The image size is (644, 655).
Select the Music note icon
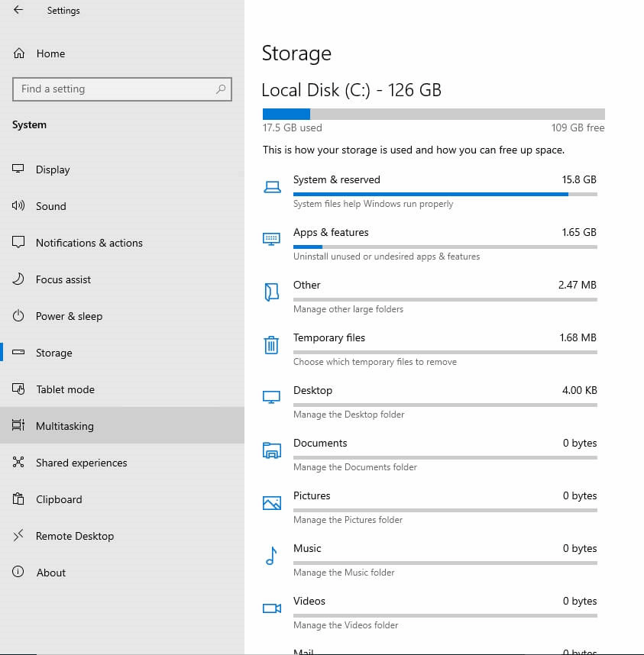tap(271, 555)
